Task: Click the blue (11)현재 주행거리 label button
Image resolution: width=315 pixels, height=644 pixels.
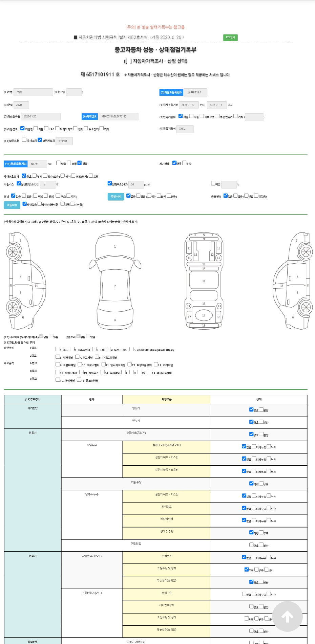Action: tap(16, 164)
